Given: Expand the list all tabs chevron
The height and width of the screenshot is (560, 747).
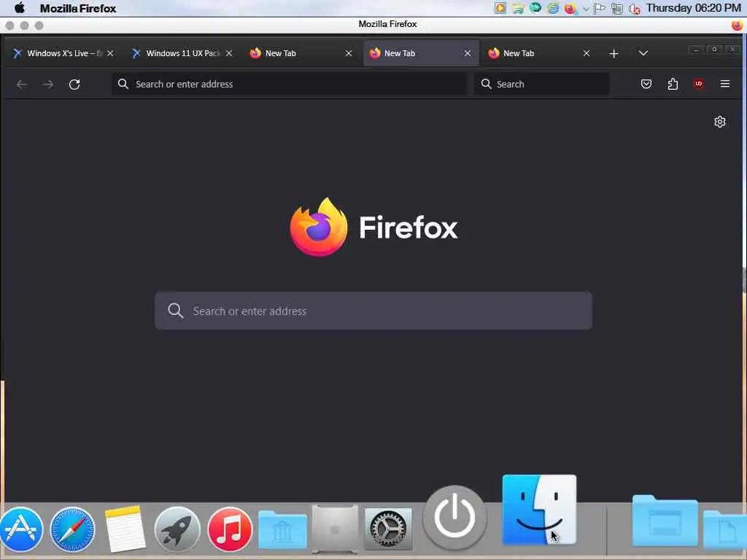Looking at the screenshot, I should point(643,53).
